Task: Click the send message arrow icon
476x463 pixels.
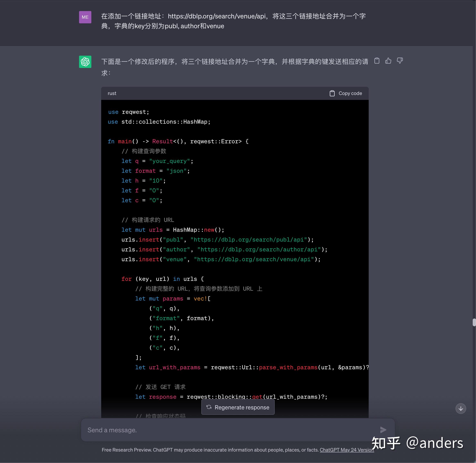Action: click(383, 430)
